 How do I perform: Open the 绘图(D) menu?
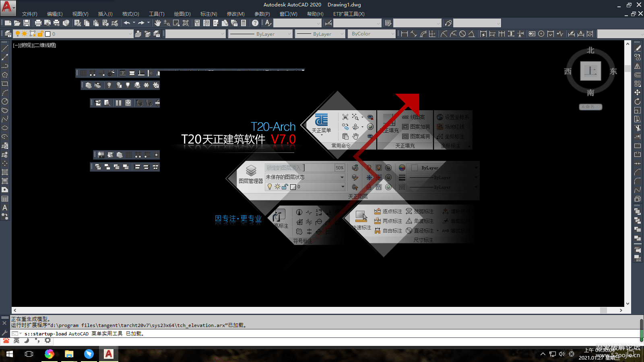(182, 14)
